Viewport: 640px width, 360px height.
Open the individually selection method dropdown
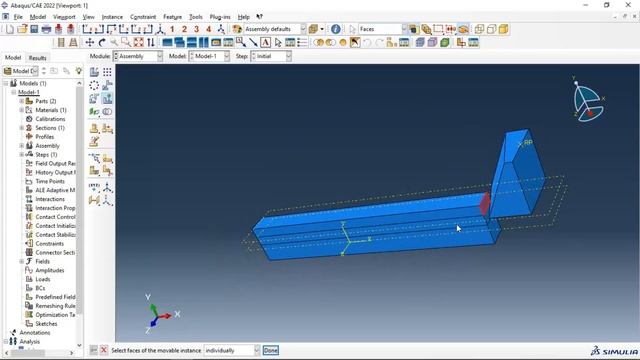pos(232,350)
